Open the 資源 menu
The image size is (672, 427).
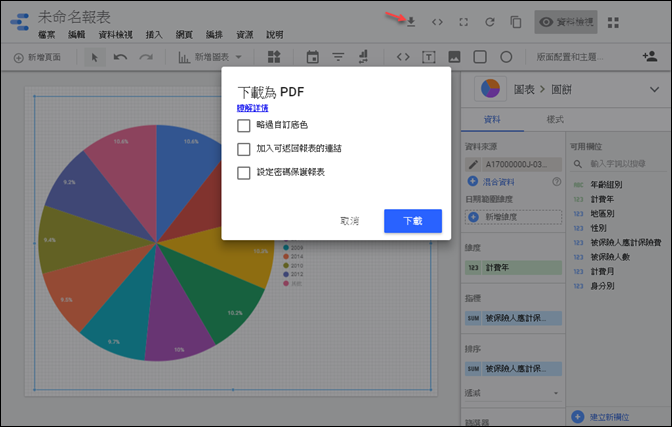[245, 35]
